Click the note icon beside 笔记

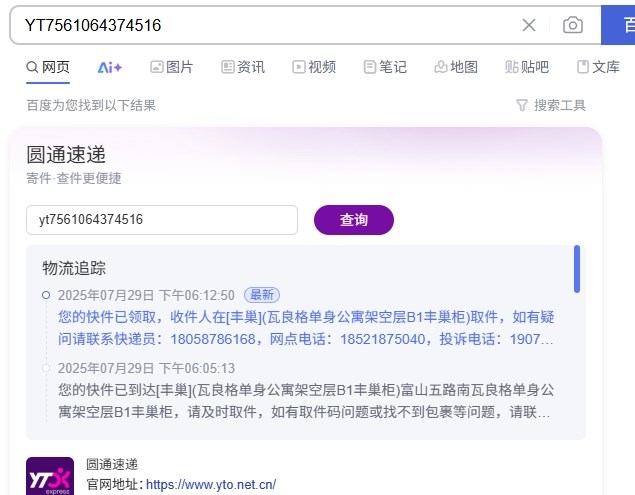tap(370, 67)
